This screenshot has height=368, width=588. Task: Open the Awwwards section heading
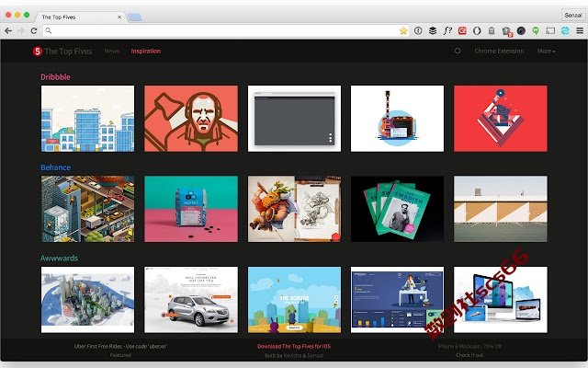[x=59, y=259]
